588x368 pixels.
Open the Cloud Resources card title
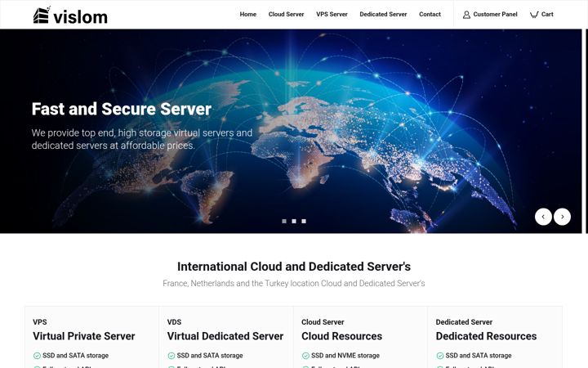pos(341,336)
